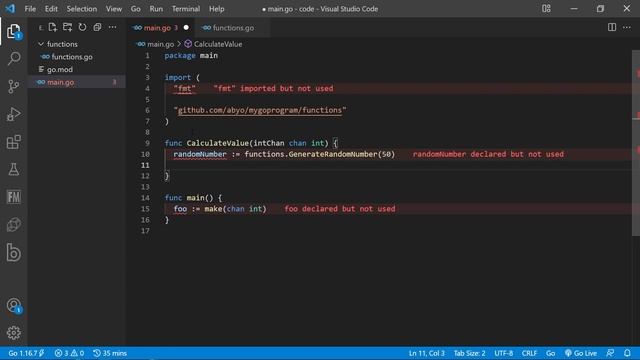Open the 'b' logo extension view

pos(13,253)
